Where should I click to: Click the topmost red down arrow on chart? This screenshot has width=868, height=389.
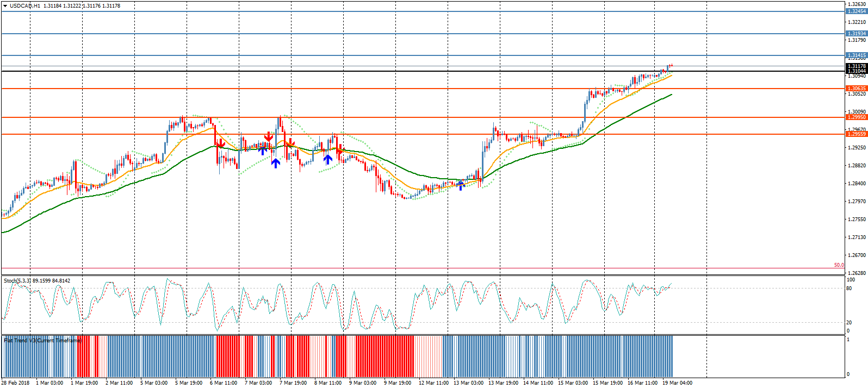[x=268, y=136]
